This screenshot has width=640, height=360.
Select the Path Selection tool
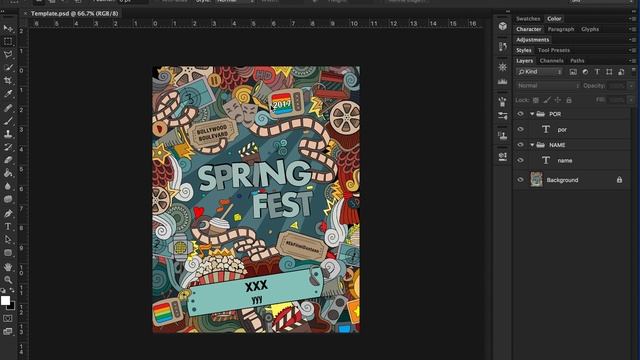[x=8, y=240]
